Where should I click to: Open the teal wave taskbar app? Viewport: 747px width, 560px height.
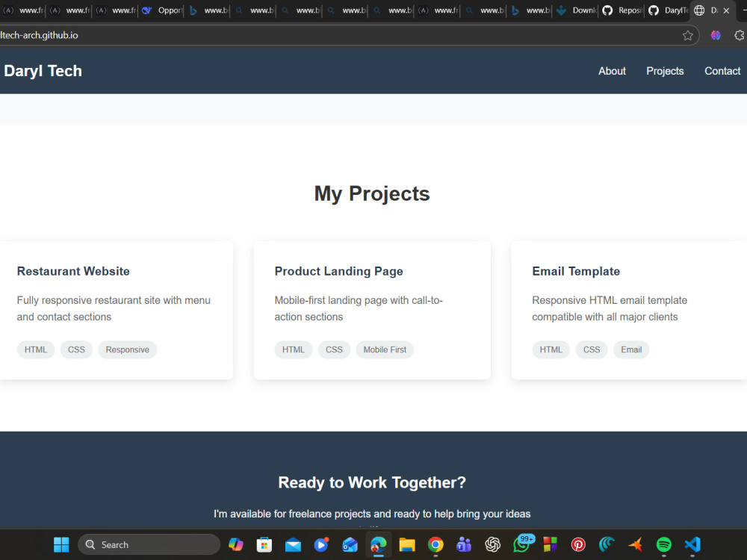[607, 544]
